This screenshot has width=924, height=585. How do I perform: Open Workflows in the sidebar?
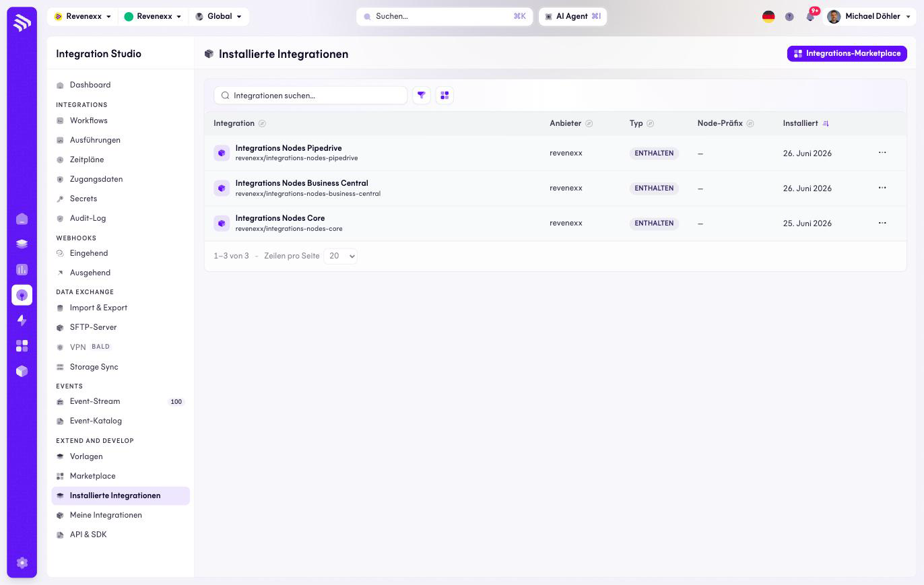121,121
